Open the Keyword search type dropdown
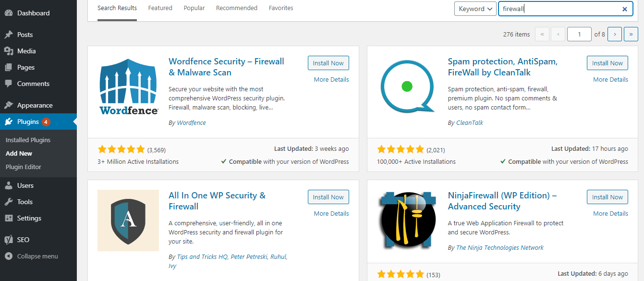The image size is (644, 281). pos(475,9)
